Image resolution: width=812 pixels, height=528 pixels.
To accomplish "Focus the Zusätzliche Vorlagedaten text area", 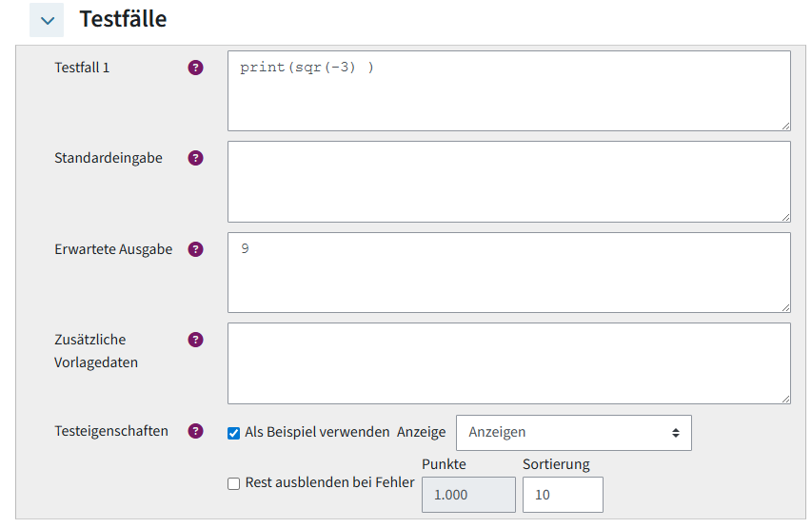I will [509, 363].
